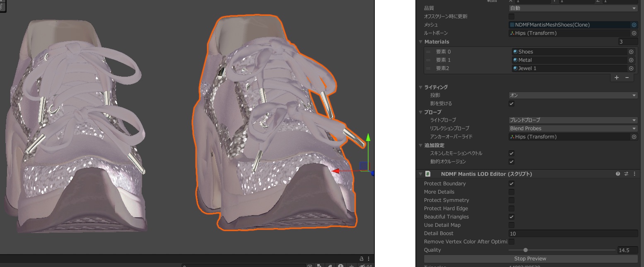The image size is (644, 267).
Task: Click the plus button to add material
Action: 617,78
